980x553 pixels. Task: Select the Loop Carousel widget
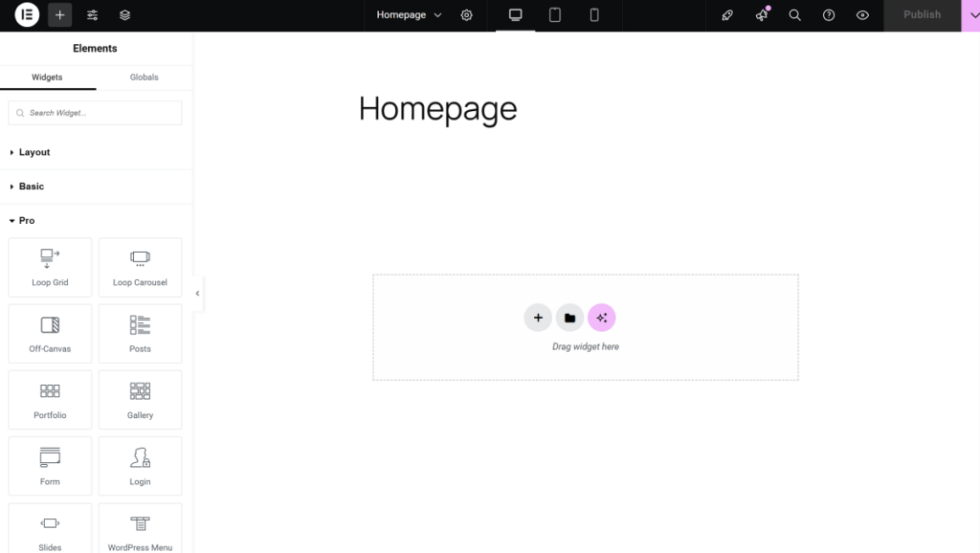[x=140, y=268]
